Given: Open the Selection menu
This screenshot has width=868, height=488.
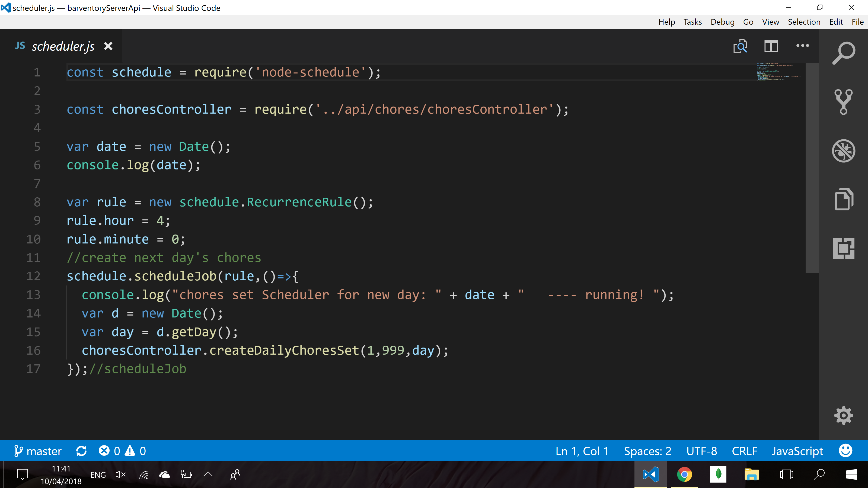Looking at the screenshot, I should (x=804, y=22).
